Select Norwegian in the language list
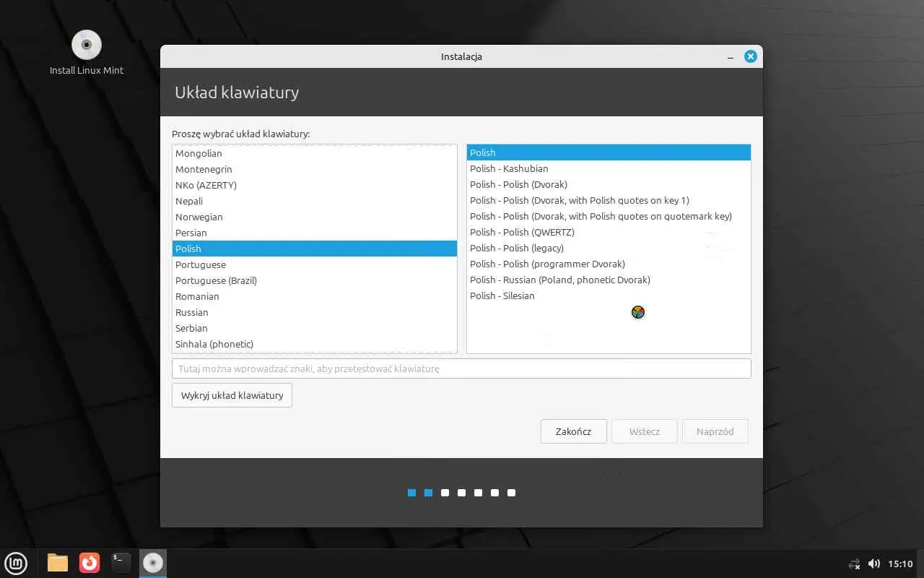Screen dimensions: 924x578 pos(315,217)
